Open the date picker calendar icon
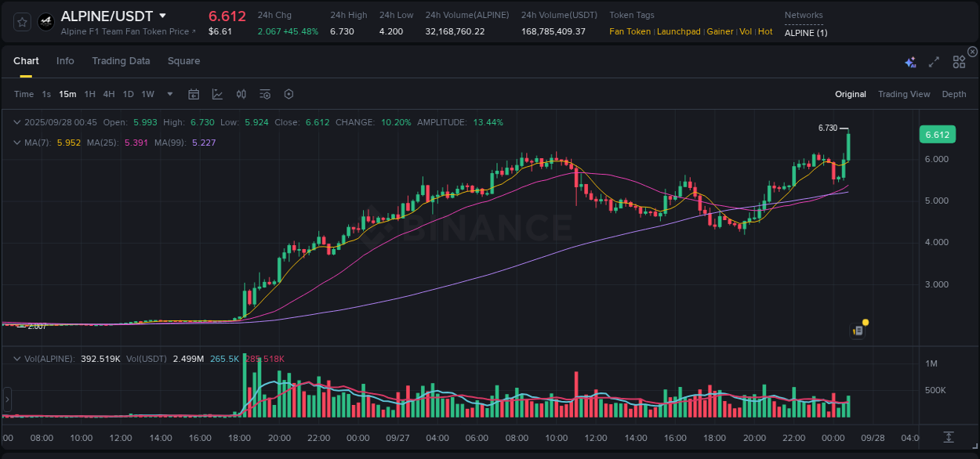980x459 pixels. tap(194, 94)
